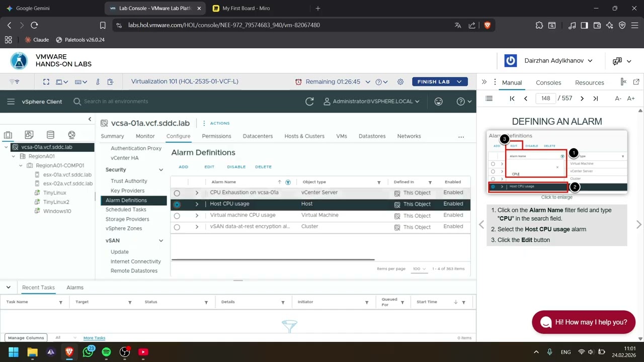Open the Alarm Name column filter
This screenshot has height=362, width=644.
pyautogui.click(x=288, y=182)
